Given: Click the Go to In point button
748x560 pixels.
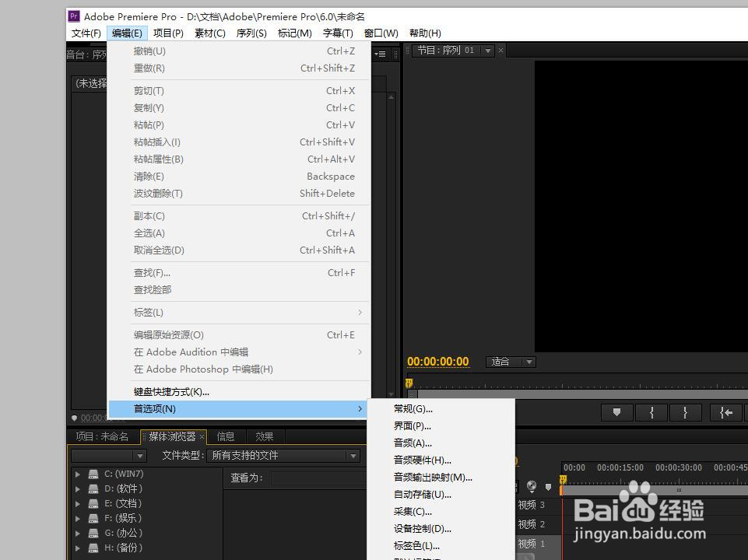Looking at the screenshot, I should [725, 412].
